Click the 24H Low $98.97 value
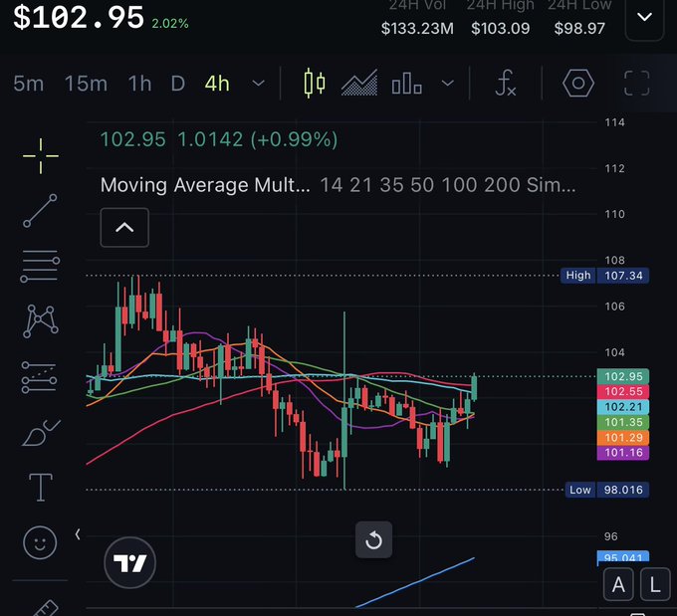Screen dimensions: 677x616 (579, 29)
